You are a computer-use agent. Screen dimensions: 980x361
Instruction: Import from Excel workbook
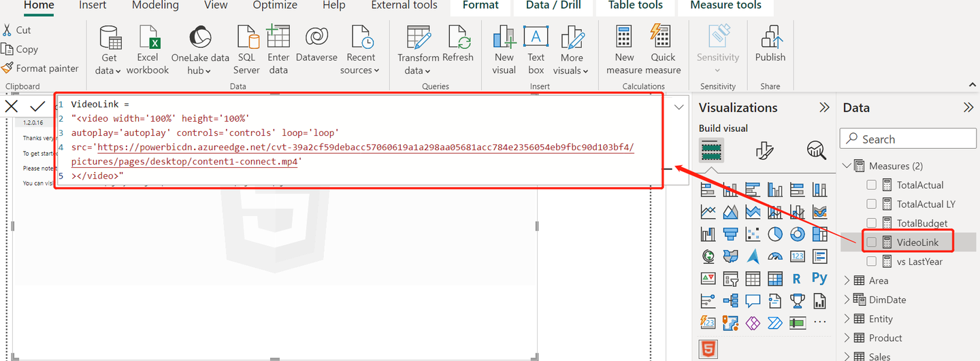[148, 50]
